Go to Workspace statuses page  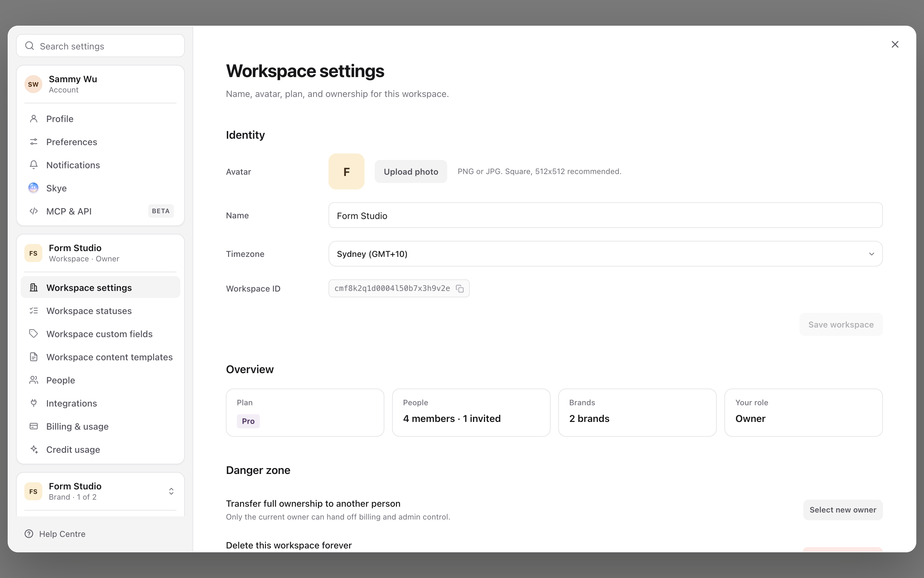tap(100, 311)
